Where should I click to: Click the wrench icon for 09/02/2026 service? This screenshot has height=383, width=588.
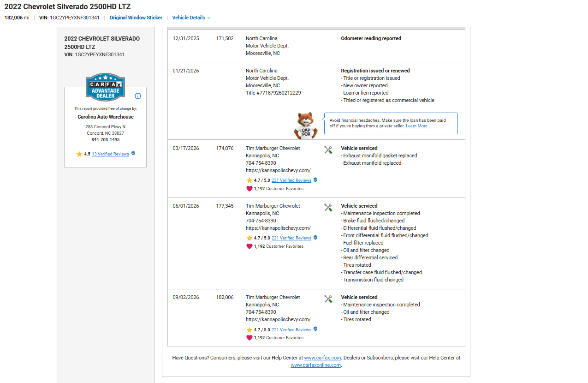328,299
